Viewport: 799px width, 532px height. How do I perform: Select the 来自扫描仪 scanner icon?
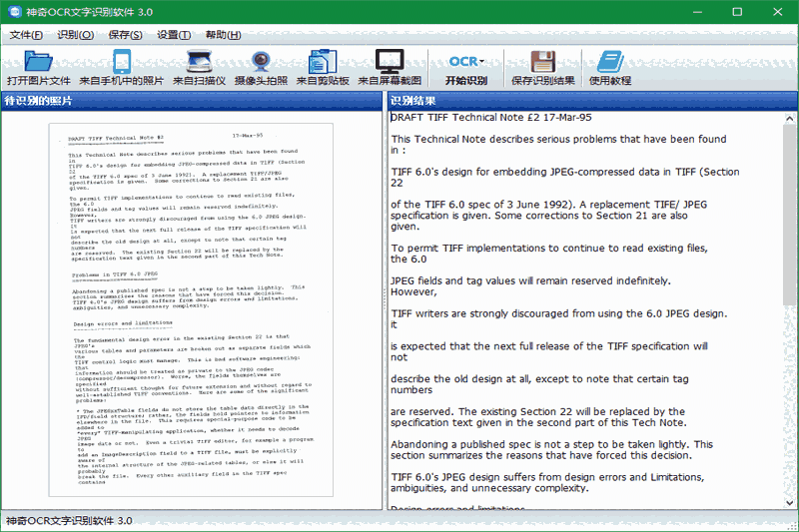[x=199, y=61]
